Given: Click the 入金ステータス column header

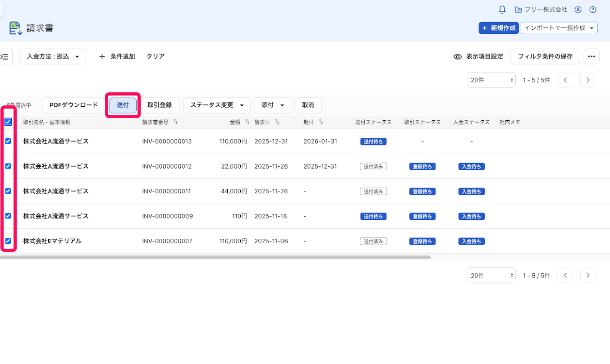Looking at the screenshot, I should pyautogui.click(x=472, y=122).
